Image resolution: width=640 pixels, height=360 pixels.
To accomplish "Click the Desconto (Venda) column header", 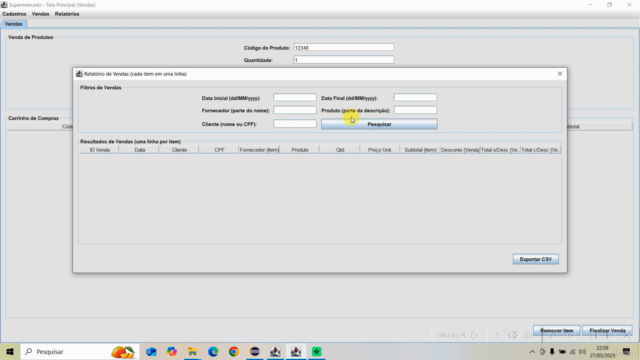I will pos(460,150).
